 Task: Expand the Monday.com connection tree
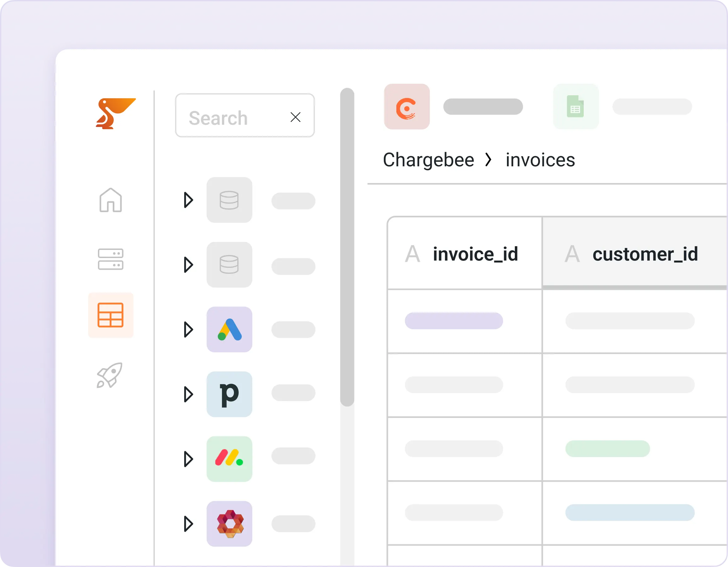point(189,459)
